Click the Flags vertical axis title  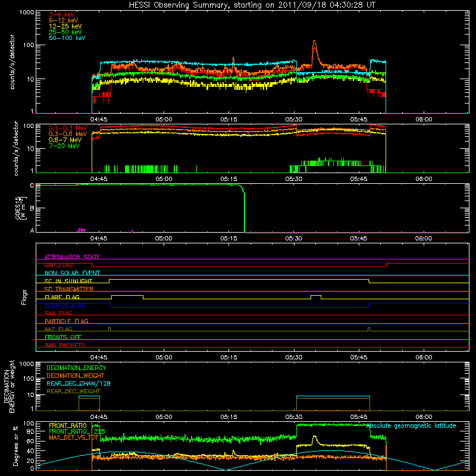24,297
